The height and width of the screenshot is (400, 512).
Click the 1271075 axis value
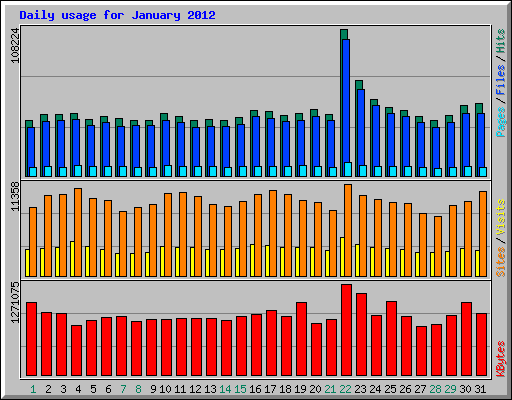(15, 303)
